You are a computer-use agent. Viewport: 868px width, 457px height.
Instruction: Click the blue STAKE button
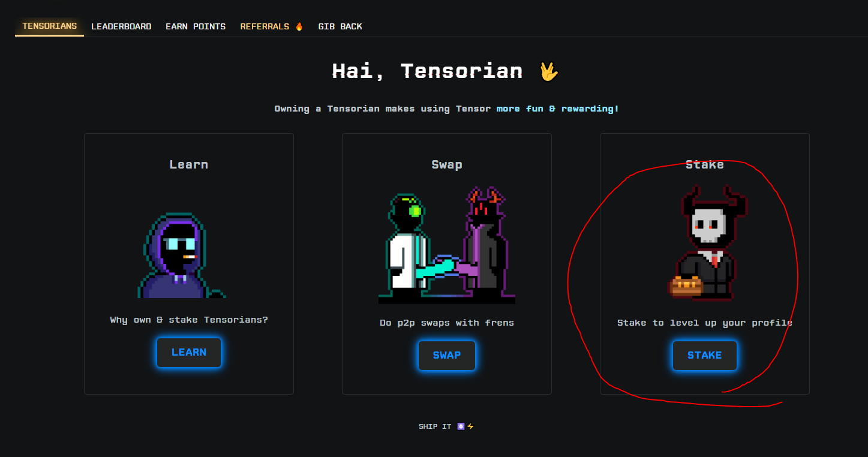tap(705, 356)
